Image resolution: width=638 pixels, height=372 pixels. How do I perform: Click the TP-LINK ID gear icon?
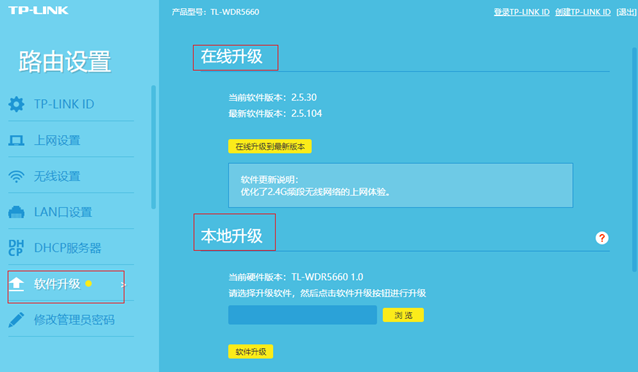[16, 104]
